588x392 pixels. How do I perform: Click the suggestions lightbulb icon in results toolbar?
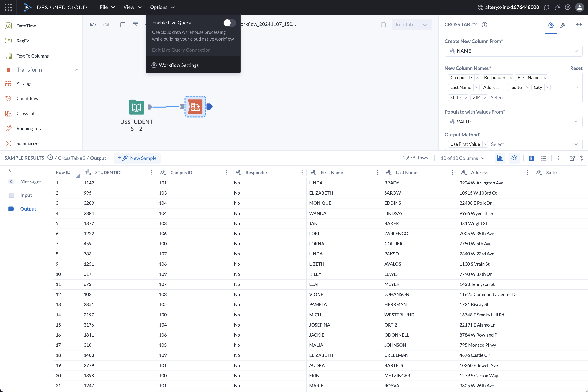(514, 158)
